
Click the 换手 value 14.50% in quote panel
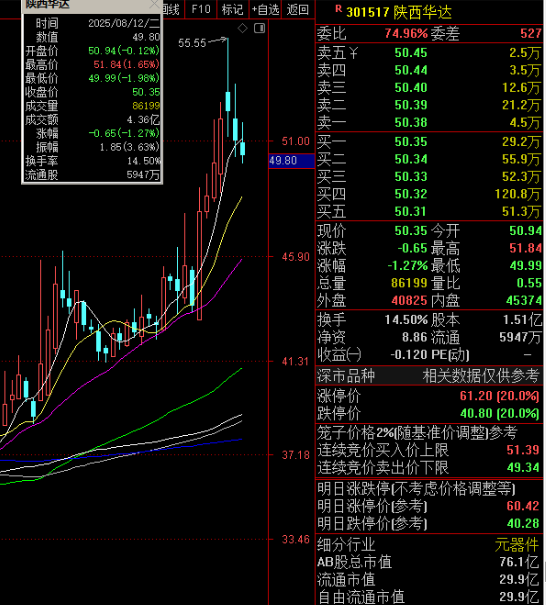406,320
